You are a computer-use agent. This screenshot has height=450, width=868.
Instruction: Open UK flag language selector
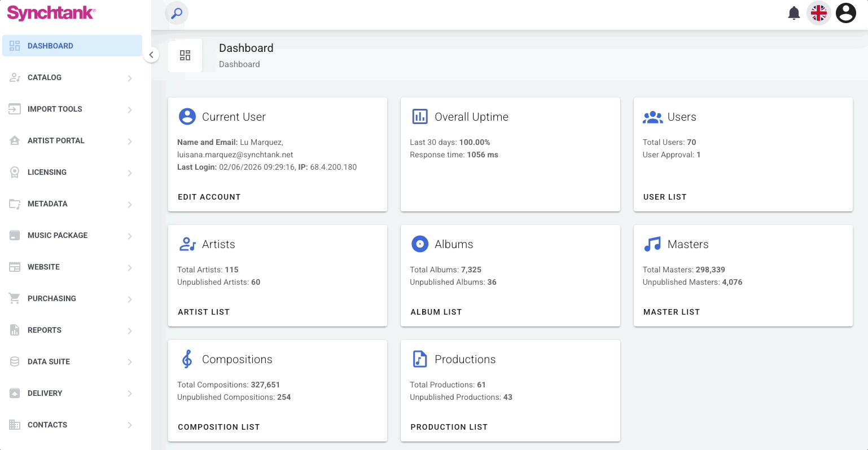point(819,13)
